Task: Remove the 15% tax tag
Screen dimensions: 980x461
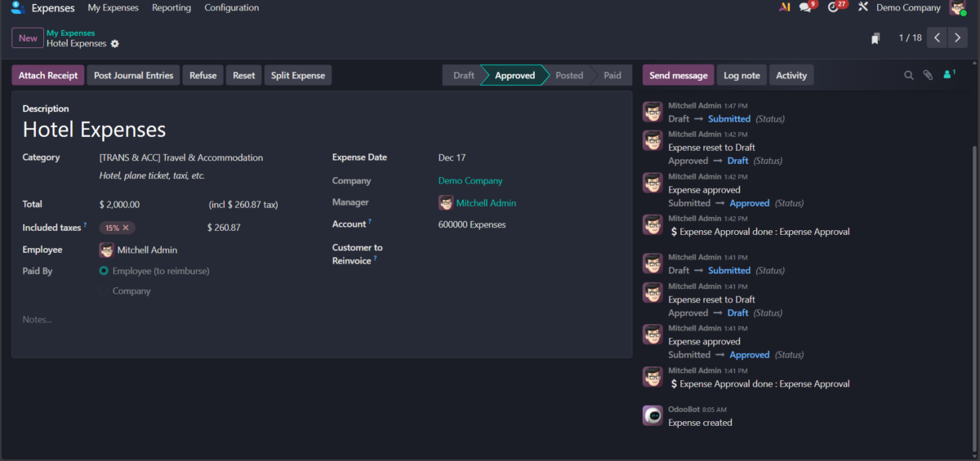Action: click(x=126, y=228)
